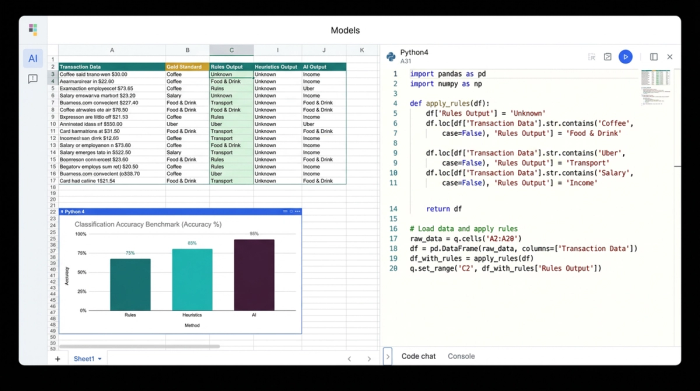Click the app logo icon
Image resolution: width=700 pixels, height=391 pixels.
point(33,30)
